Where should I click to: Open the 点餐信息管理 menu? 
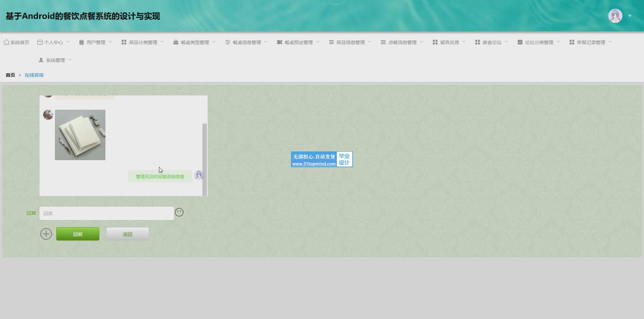[402, 42]
